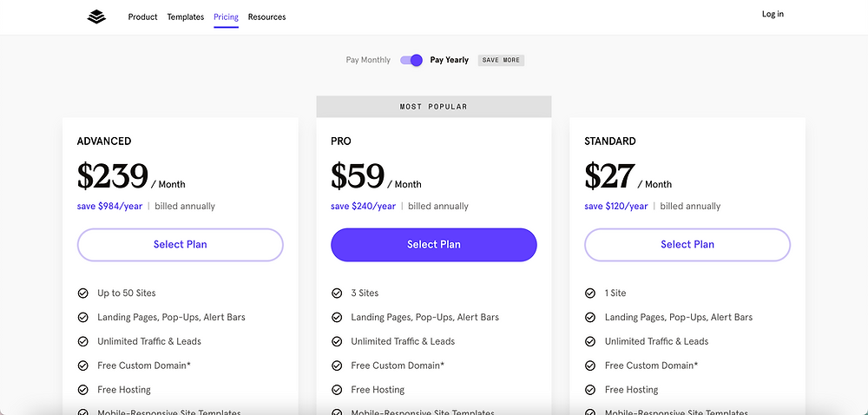868x415 pixels.
Task: Click the ADVANCED plan title
Action: 104,142
